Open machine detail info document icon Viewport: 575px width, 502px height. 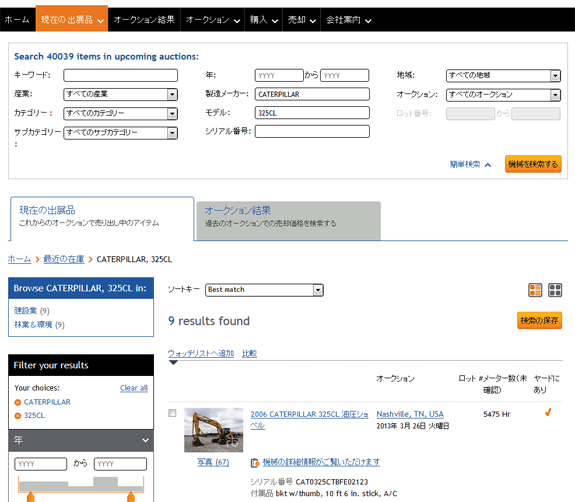(255, 463)
